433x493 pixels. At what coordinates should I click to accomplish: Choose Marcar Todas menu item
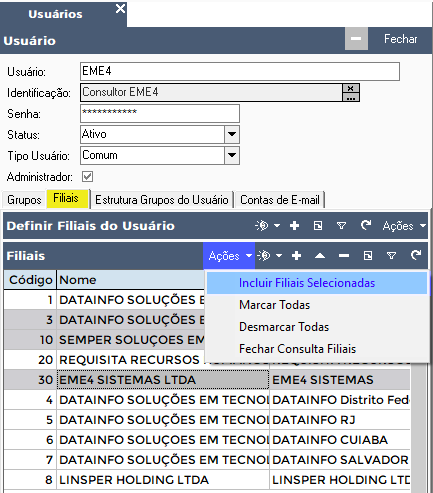tap(317, 305)
